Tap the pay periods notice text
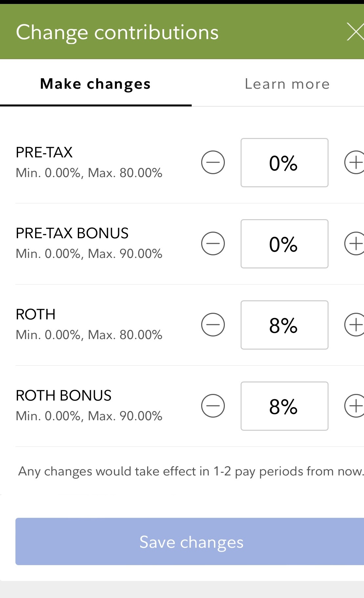This screenshot has height=598, width=364. (191, 471)
